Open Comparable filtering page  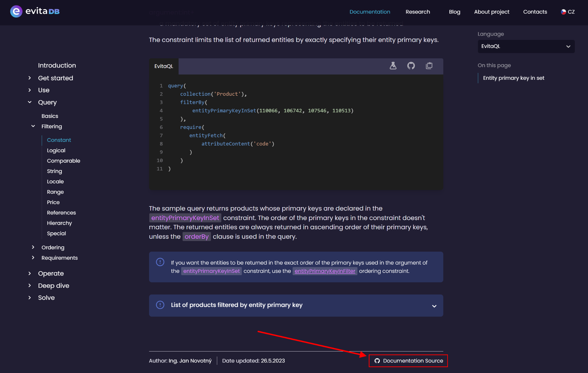click(x=63, y=161)
